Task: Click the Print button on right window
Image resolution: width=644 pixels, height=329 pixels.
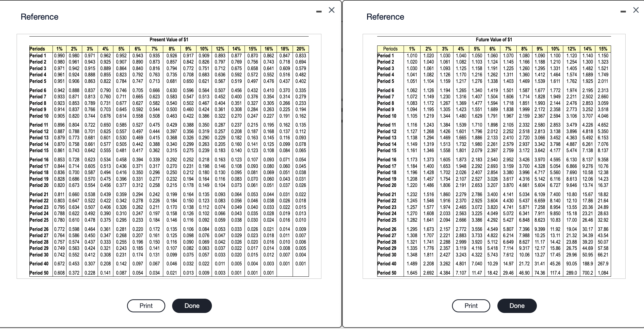Action: 471,306
